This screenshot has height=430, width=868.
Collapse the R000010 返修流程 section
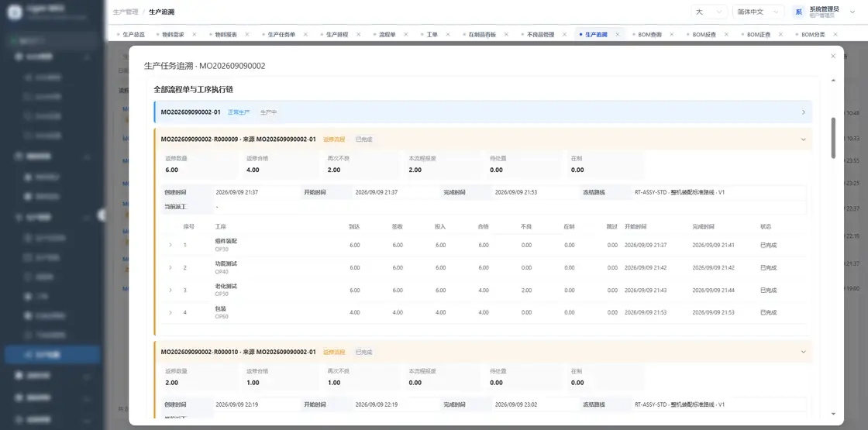click(x=803, y=352)
